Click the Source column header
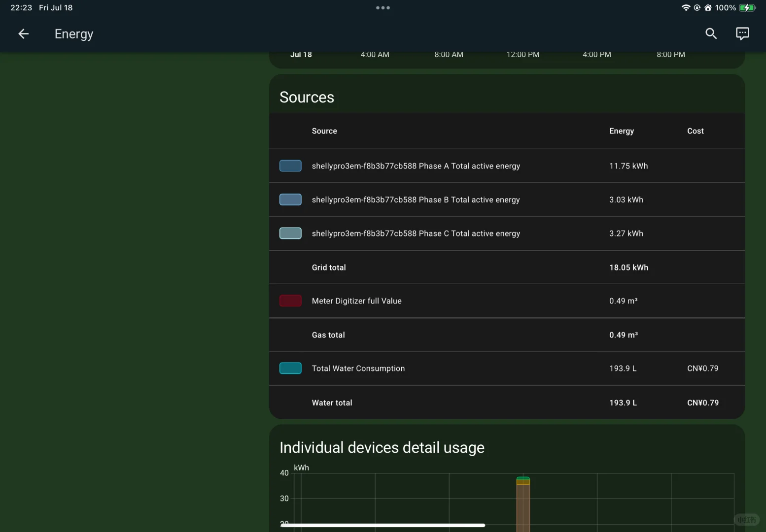The height and width of the screenshot is (532, 766). 324,131
